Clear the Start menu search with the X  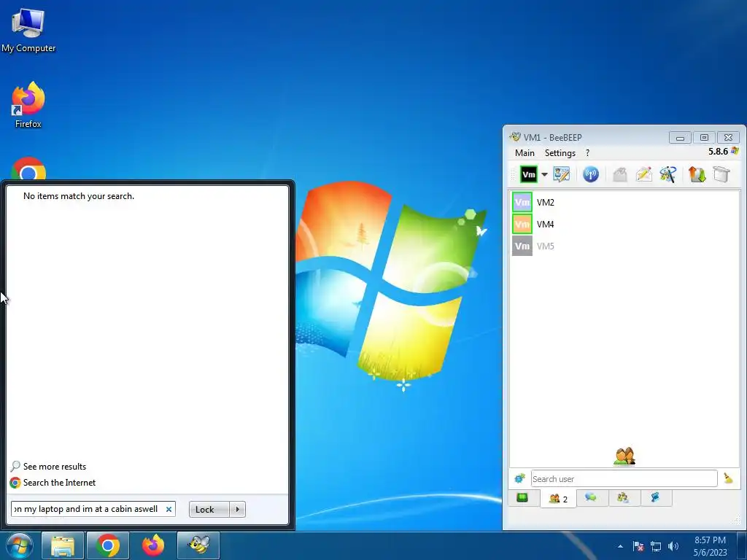[x=169, y=509]
